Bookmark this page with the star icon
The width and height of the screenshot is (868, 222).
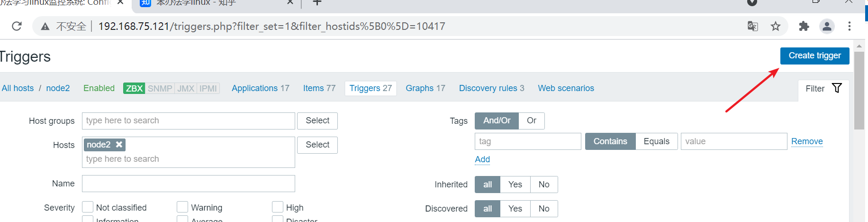coord(776,26)
